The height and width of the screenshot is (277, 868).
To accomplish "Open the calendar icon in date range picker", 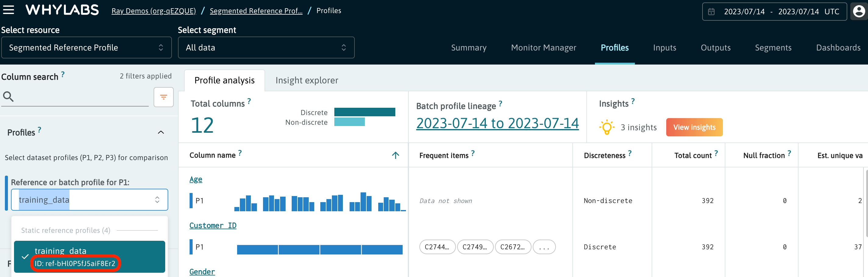I will pos(712,11).
